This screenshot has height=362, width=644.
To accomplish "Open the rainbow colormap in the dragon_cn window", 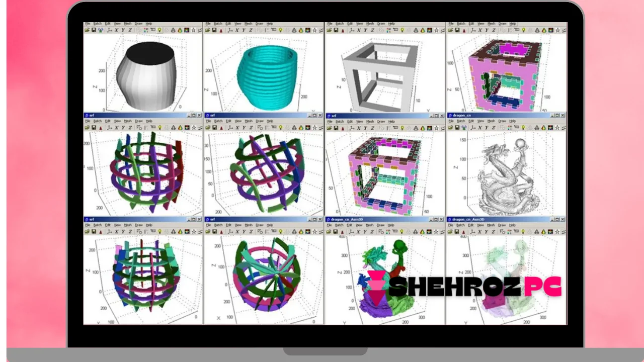I will pos(550,128).
